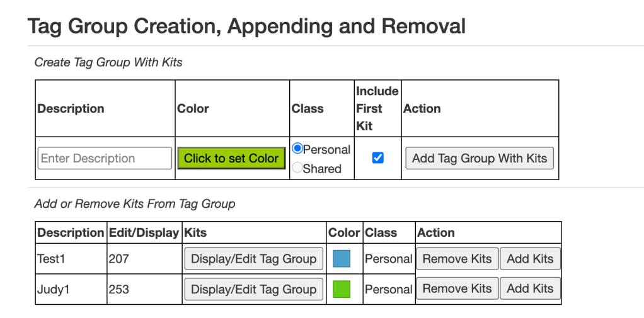Toggle the Include First Kit checkbox
The height and width of the screenshot is (318, 644).
tap(377, 158)
